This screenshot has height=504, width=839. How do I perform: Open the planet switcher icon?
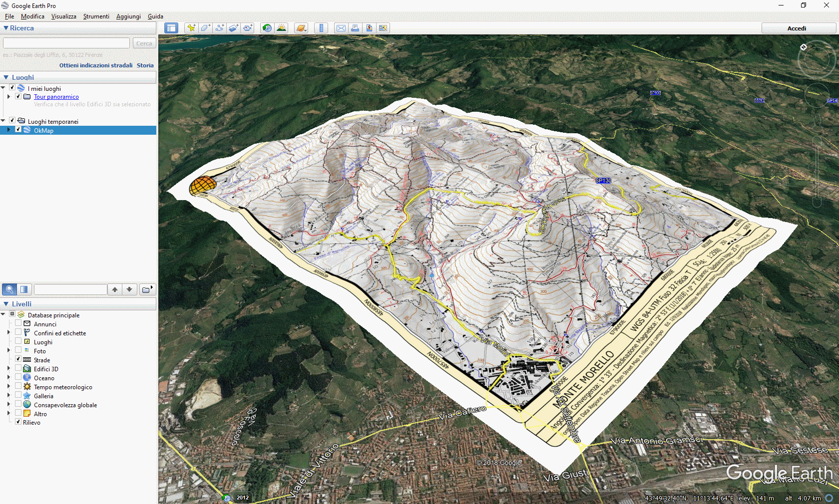pyautogui.click(x=301, y=28)
